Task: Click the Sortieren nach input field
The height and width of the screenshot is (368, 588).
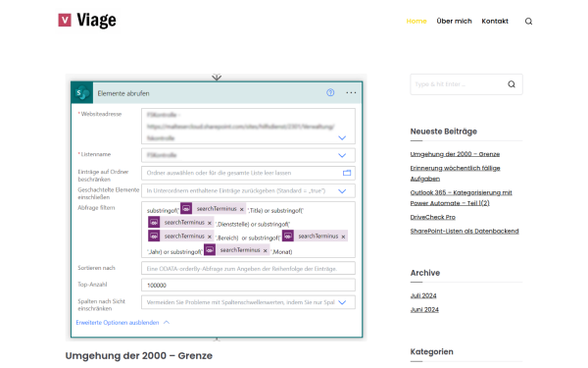Action: coord(248,269)
